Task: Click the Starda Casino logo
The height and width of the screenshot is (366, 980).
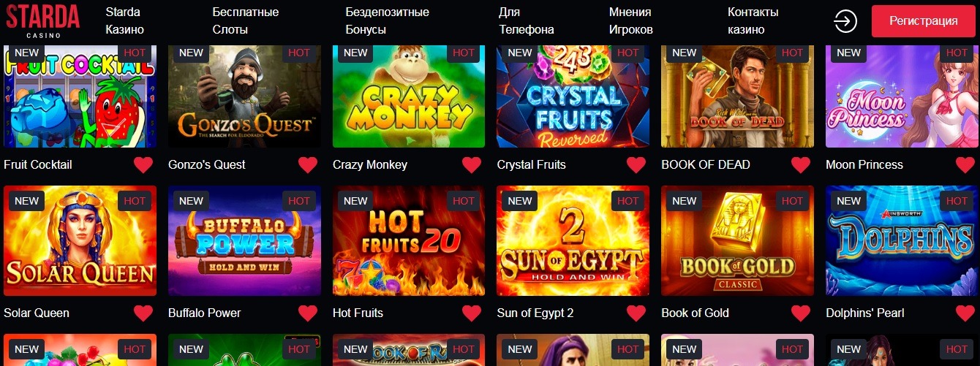Action: point(43,21)
